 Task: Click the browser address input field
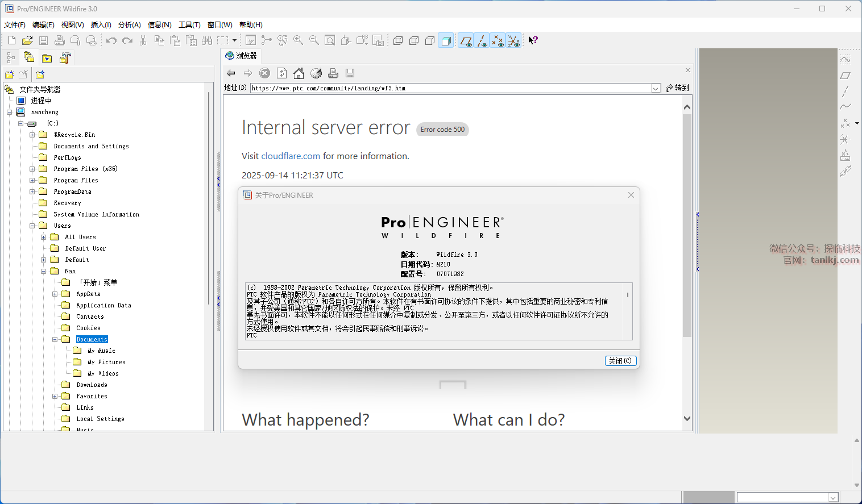coord(451,88)
